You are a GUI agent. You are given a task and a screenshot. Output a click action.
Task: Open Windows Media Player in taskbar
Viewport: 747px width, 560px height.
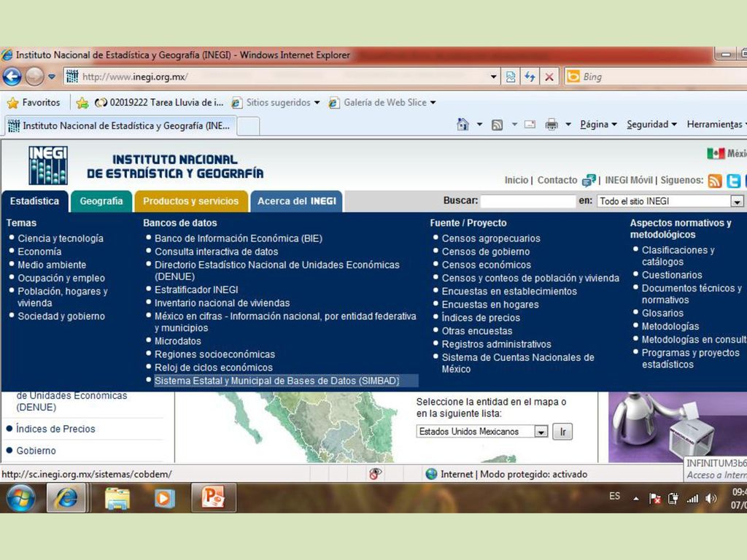coord(164,498)
